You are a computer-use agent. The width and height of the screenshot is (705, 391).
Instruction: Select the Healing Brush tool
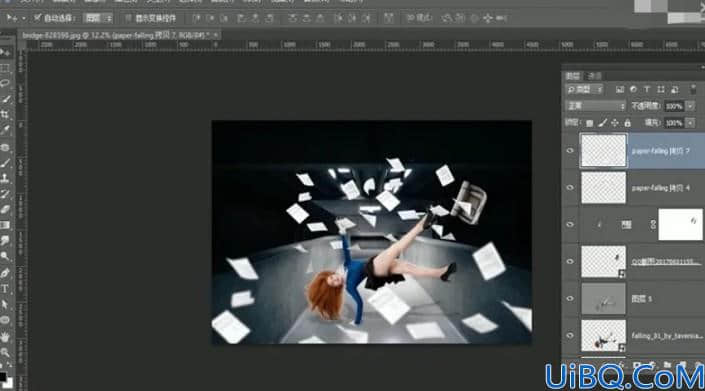pyautogui.click(x=5, y=147)
